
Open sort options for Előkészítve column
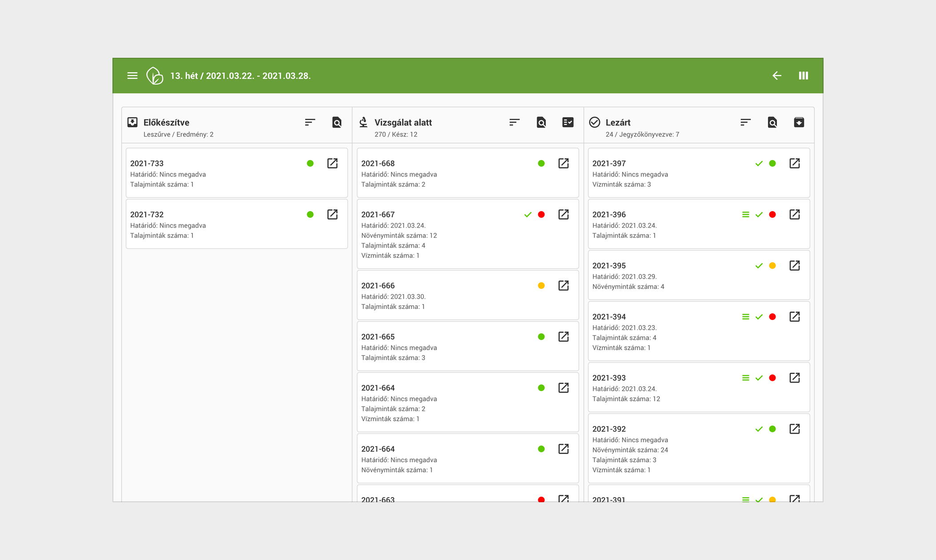[310, 122]
